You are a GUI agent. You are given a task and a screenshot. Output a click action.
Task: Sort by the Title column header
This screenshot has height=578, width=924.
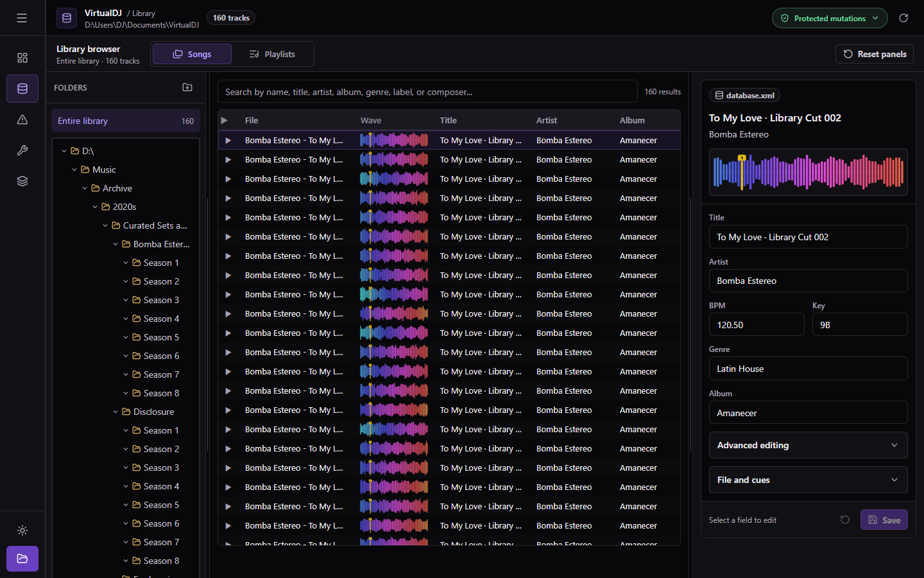coord(449,120)
